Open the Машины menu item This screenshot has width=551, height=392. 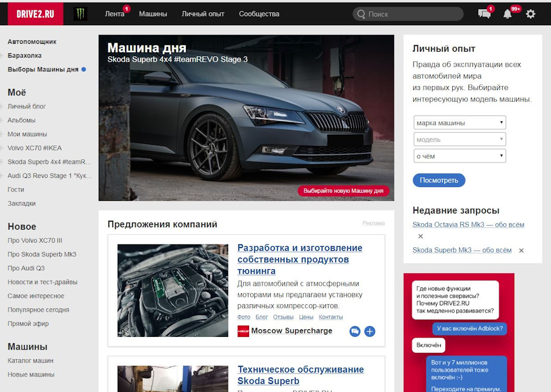(x=153, y=14)
